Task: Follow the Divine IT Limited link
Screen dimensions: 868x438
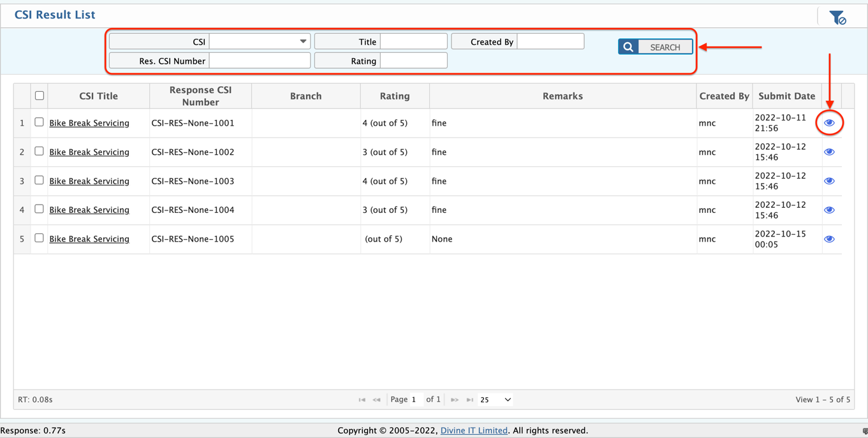Action: (x=474, y=430)
